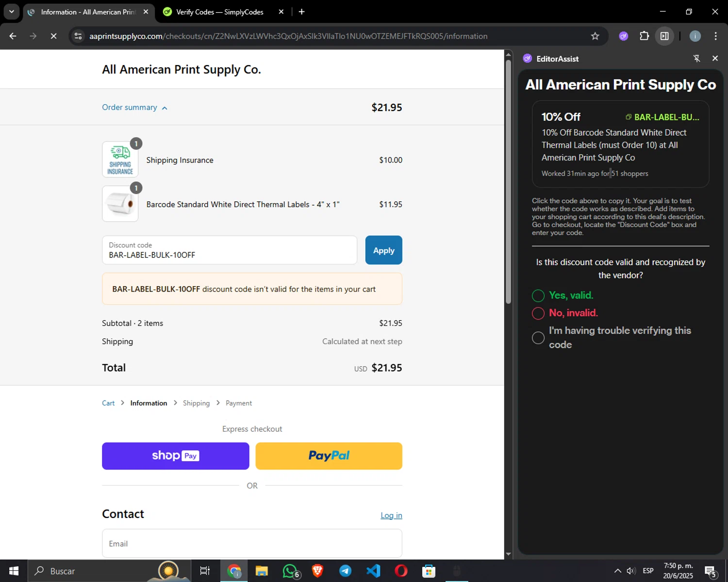Viewport: 728px width, 582px height.
Task: Click the 'USD $21.95' total amount
Action: pyautogui.click(x=378, y=368)
